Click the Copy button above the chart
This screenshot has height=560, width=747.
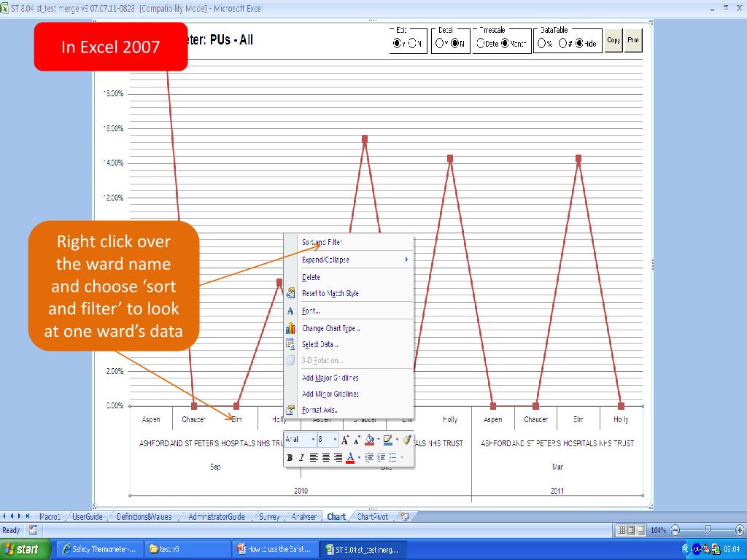pyautogui.click(x=614, y=41)
